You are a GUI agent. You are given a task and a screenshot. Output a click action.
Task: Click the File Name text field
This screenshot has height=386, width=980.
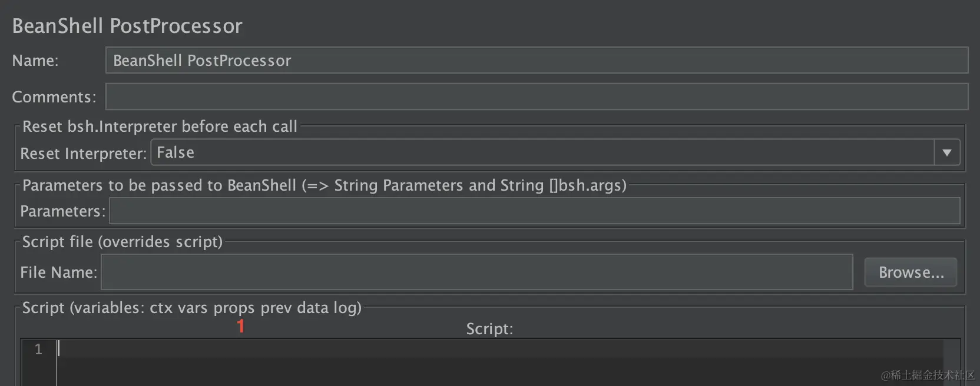pyautogui.click(x=476, y=272)
